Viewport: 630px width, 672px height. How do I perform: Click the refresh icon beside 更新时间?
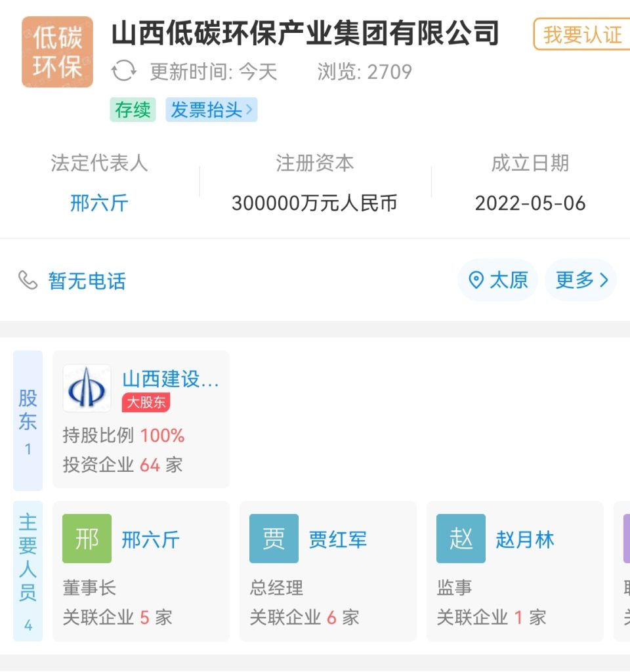(x=124, y=71)
